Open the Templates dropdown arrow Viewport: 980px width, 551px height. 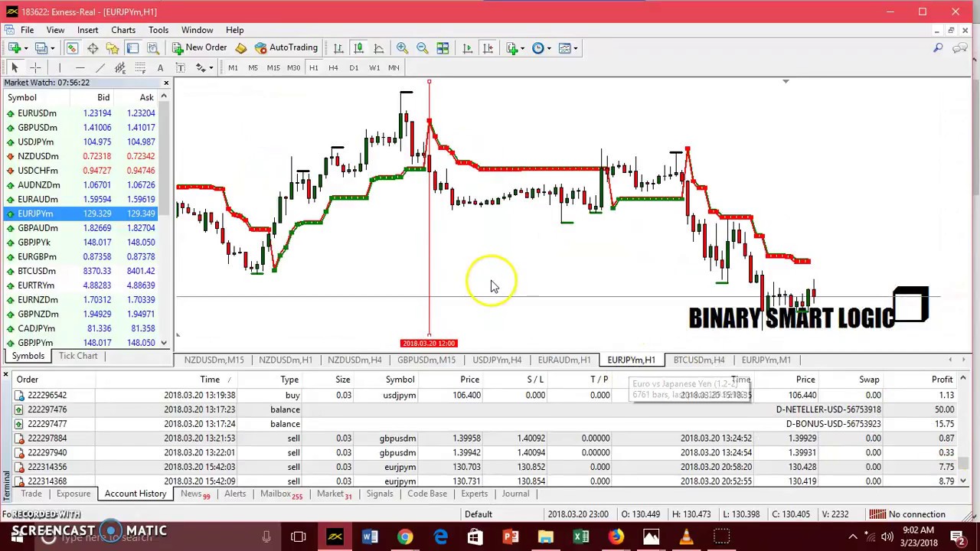[576, 48]
